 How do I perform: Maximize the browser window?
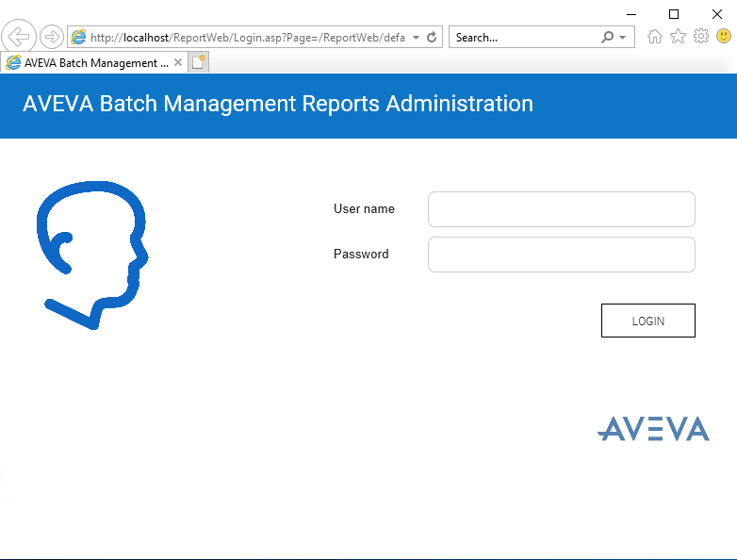coord(674,14)
